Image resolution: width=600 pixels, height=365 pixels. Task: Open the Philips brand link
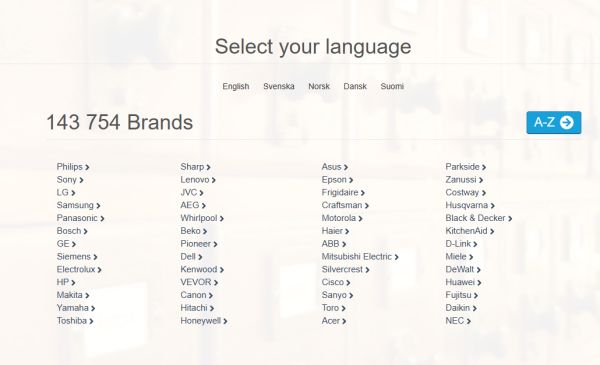[73, 167]
